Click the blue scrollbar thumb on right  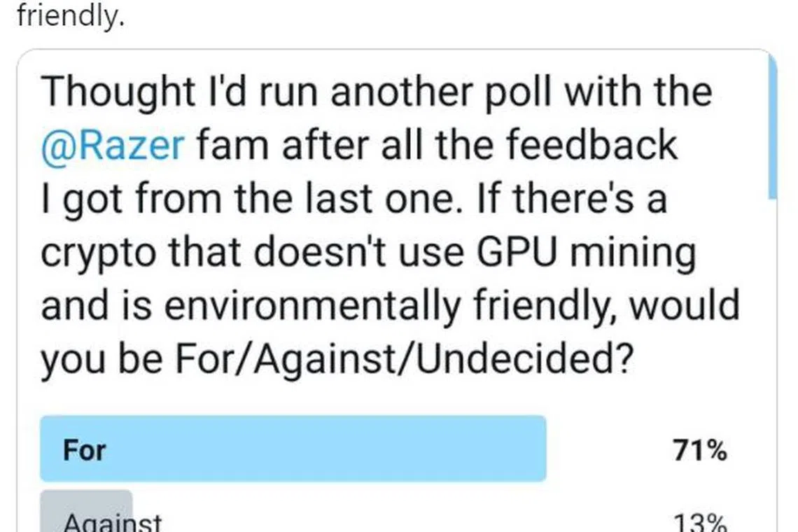tap(772, 126)
